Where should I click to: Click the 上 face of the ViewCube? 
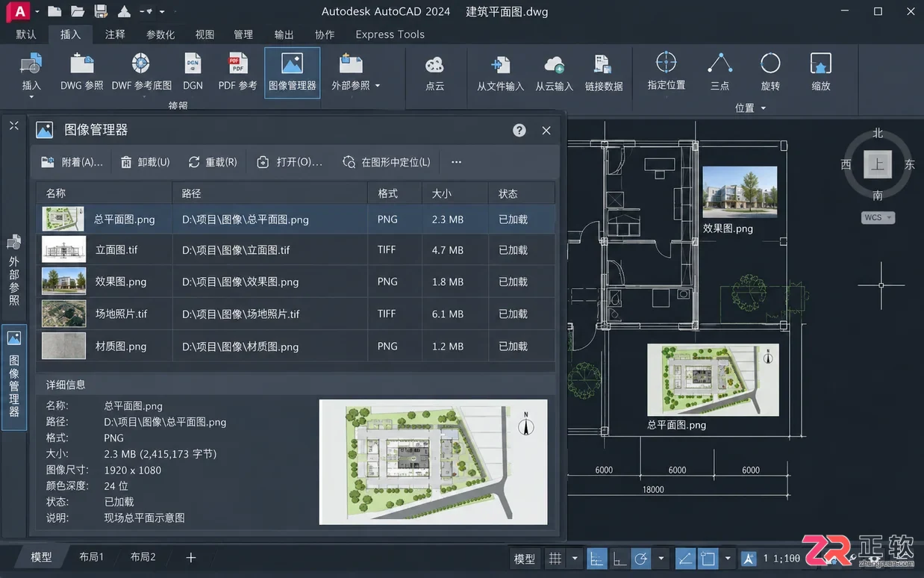tap(878, 164)
